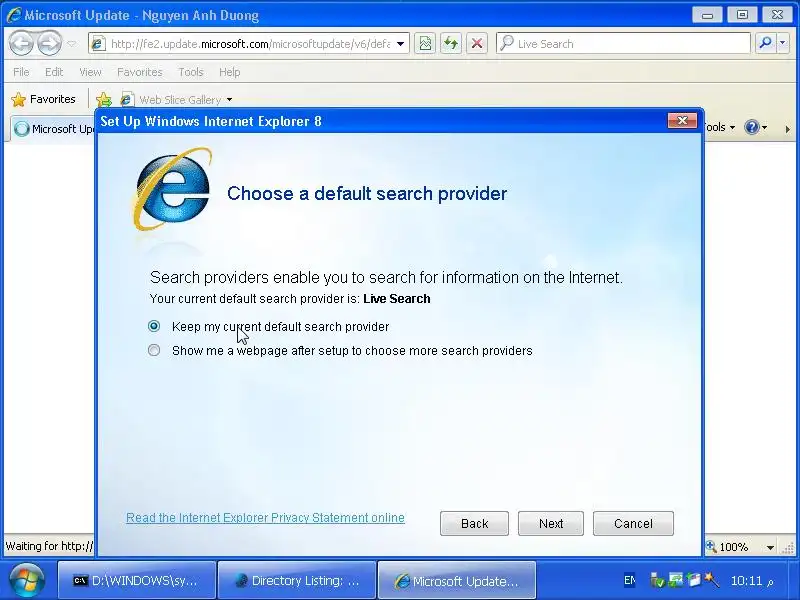
Task: Click the zoom level 100% button
Action: click(728, 547)
